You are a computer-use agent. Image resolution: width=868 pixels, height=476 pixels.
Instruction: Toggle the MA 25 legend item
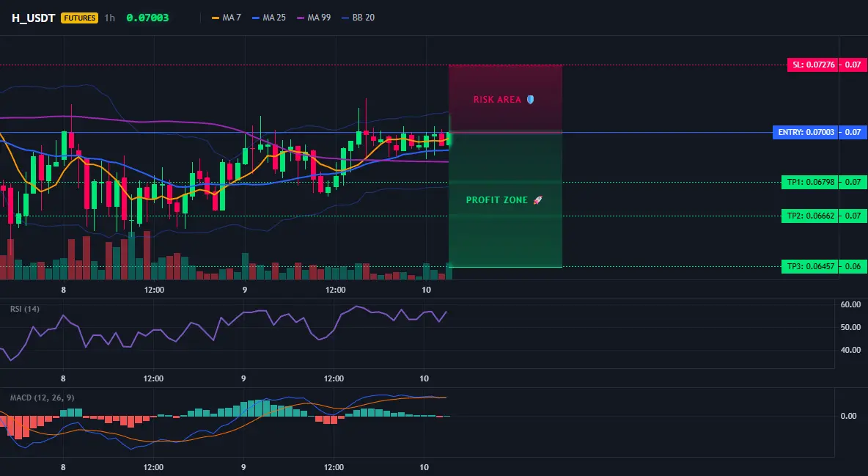tap(269, 18)
